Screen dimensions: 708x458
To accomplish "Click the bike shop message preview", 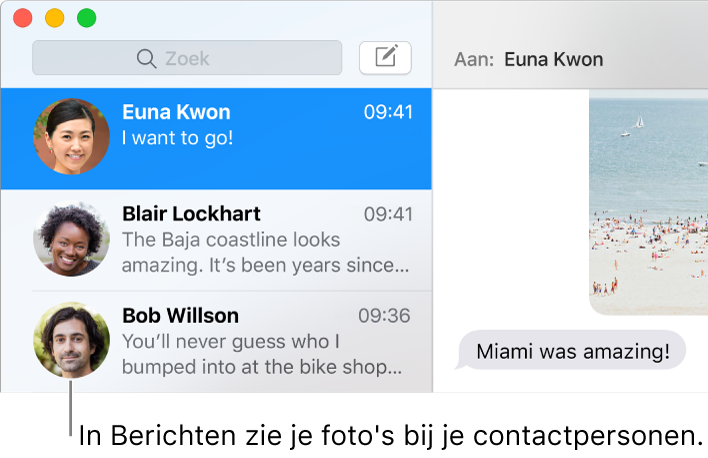I will [262, 355].
